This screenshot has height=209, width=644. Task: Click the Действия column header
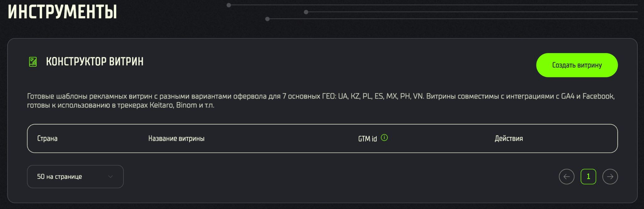pos(509,139)
